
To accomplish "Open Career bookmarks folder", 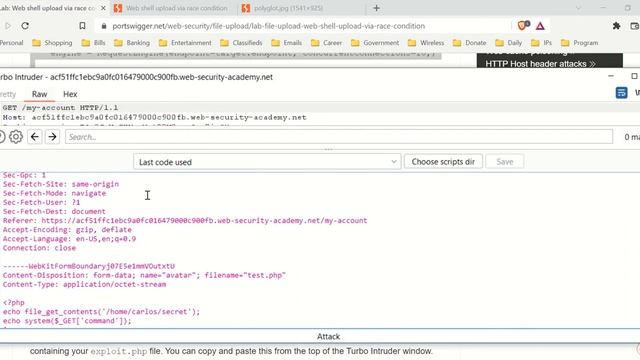I will coord(326,43).
